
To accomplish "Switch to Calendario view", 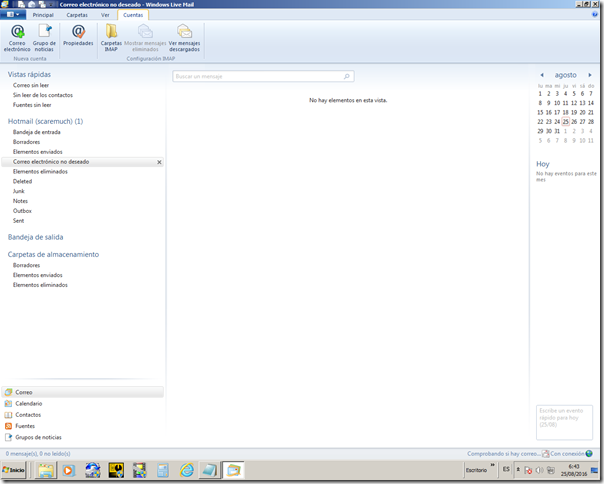I will 23,403.
